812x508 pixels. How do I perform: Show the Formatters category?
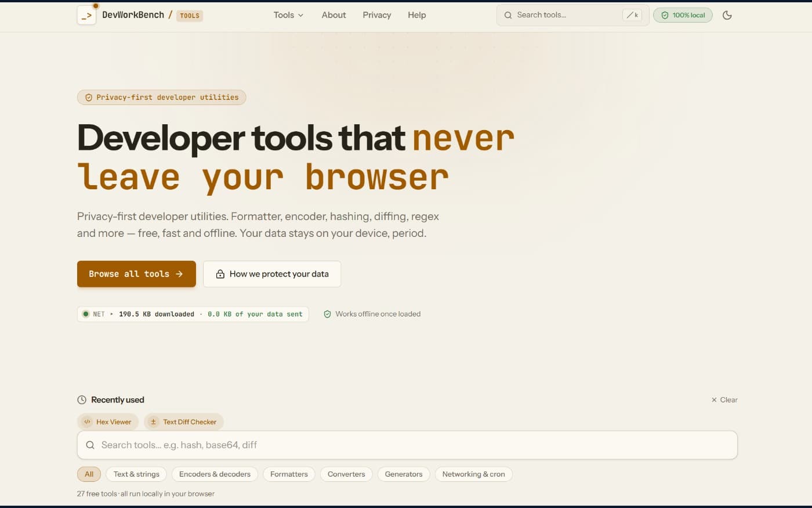289,474
